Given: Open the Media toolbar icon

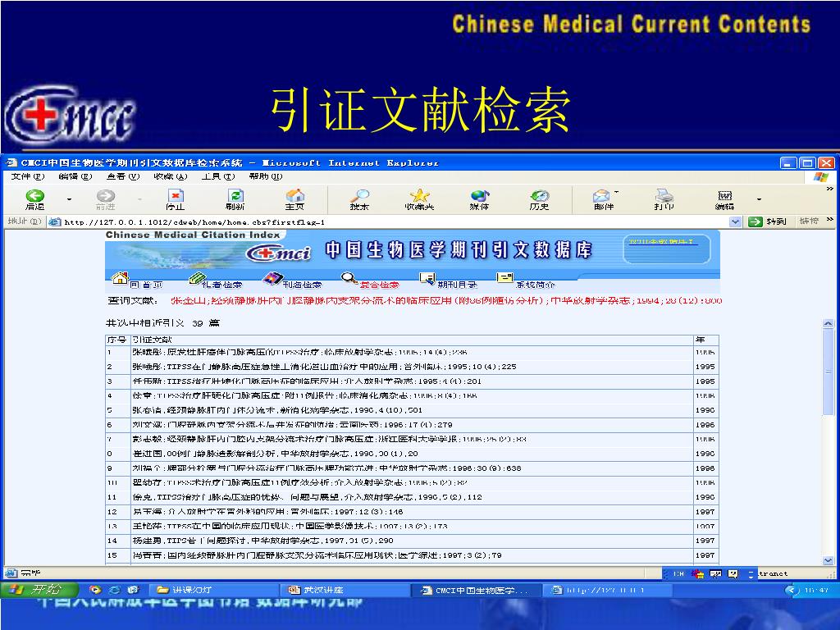Looking at the screenshot, I should 479,195.
